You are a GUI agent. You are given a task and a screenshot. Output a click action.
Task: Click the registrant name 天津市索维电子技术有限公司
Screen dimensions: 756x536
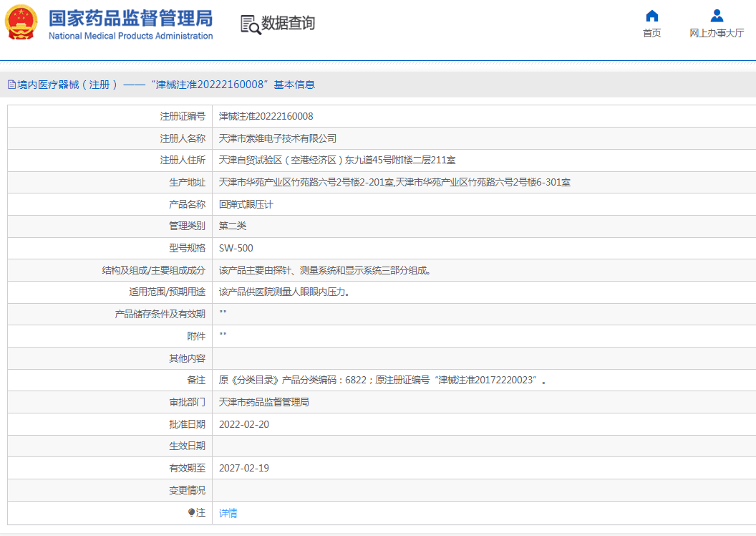pyautogui.click(x=277, y=138)
